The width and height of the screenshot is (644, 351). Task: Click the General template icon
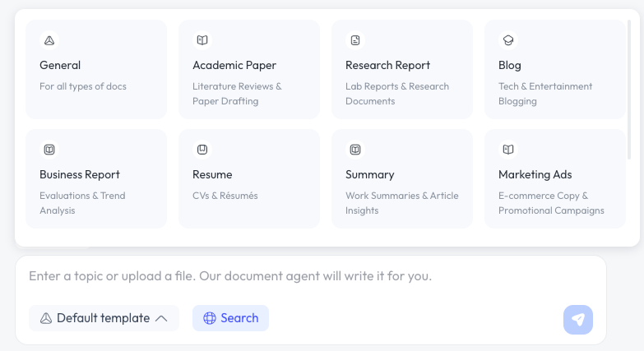point(49,40)
